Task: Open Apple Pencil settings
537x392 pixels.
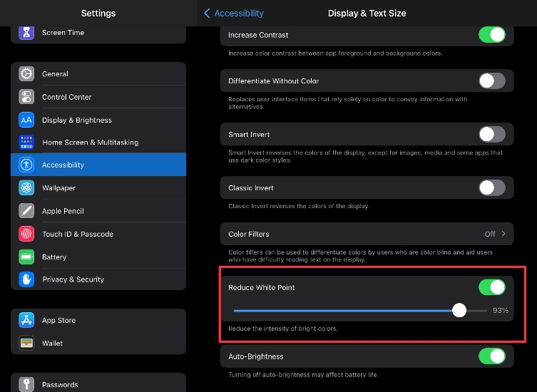Action: coord(98,211)
